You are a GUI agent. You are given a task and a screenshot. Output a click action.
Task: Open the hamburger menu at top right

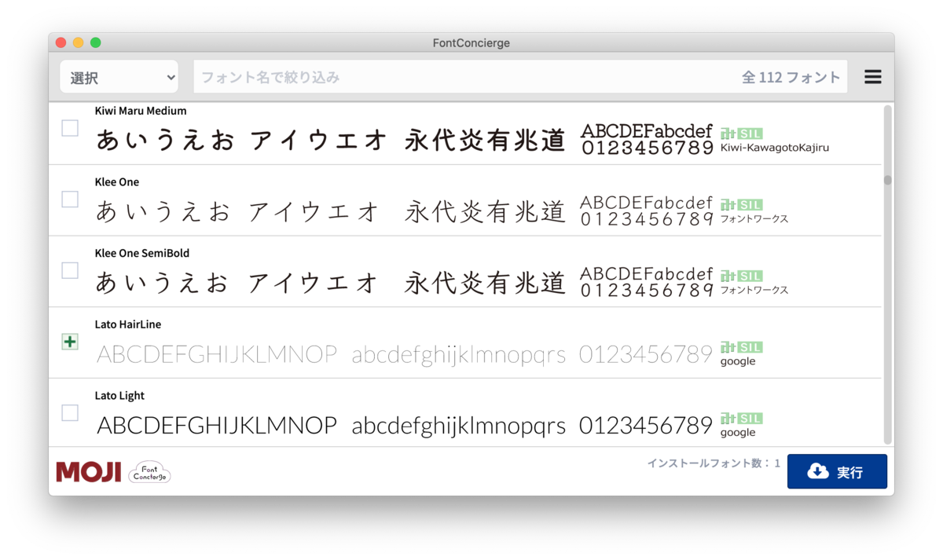(x=872, y=76)
